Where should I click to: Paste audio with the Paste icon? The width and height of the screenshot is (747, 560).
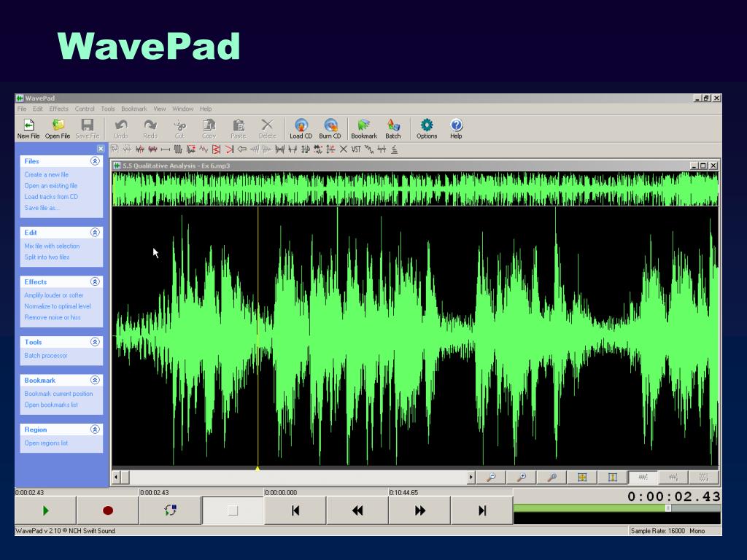(239, 129)
